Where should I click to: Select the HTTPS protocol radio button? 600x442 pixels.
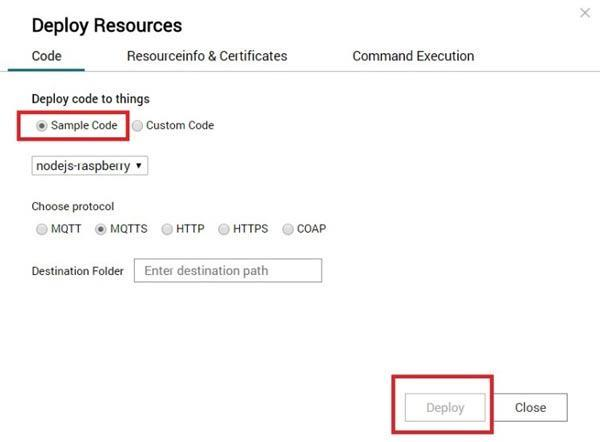[224, 229]
